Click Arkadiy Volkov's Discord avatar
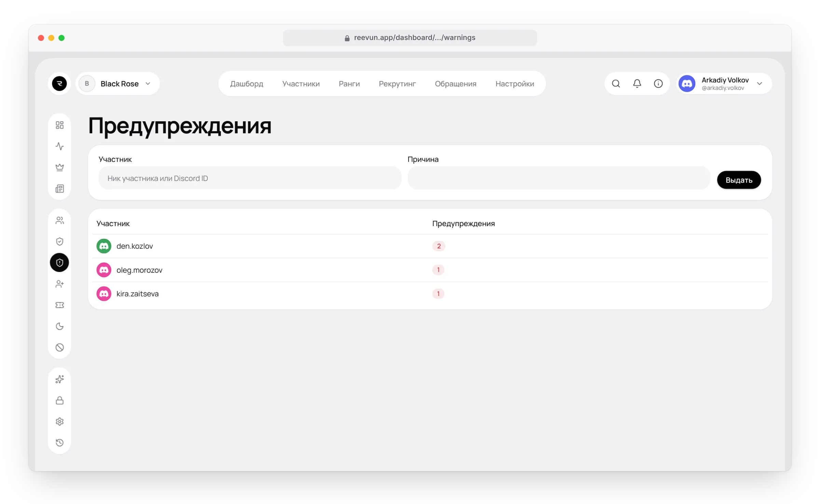Image resolution: width=820 pixels, height=504 pixels. click(x=687, y=83)
